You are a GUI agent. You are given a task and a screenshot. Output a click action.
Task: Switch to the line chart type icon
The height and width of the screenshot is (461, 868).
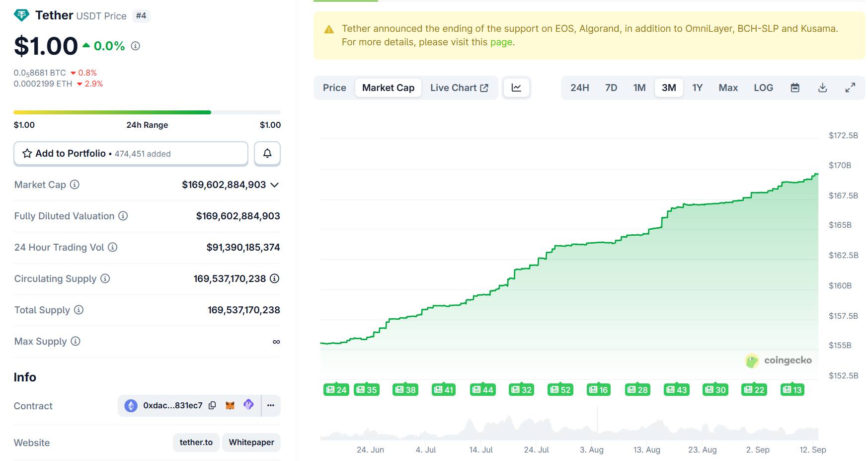(517, 88)
